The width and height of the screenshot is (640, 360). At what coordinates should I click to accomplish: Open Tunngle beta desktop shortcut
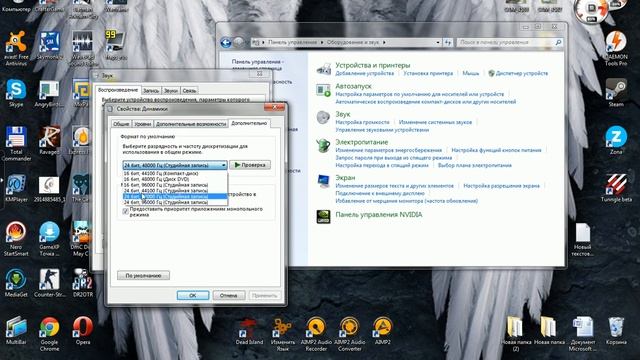pos(616,188)
